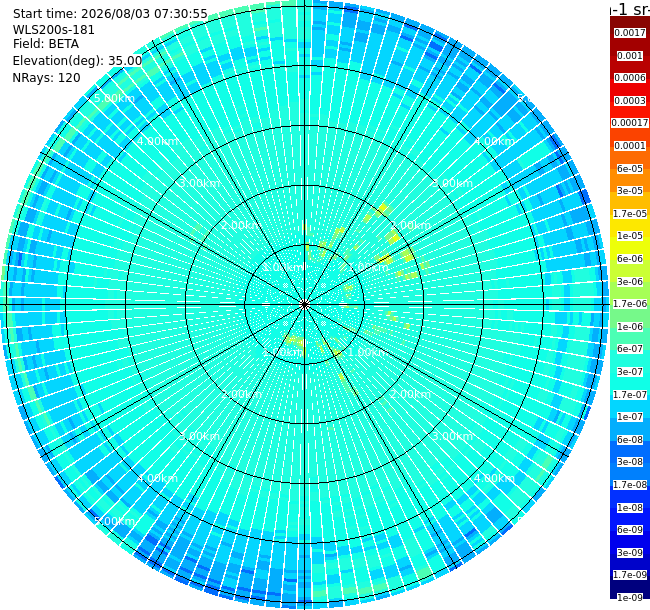Select the 1.7e-07 cyan colorbar level

click(630, 395)
